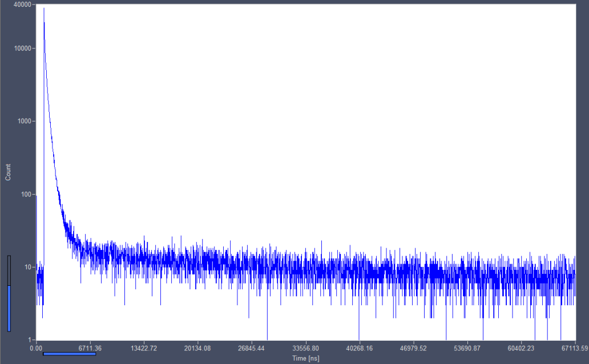The image size is (589, 364).
Task: Click the decay peak near 40000 counts
Action: 44,9
